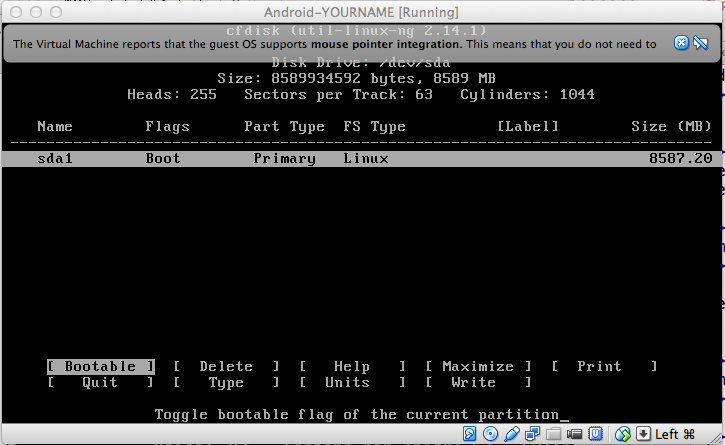Click the Android-YOURNAME [Running] window title
725x445 pixels.
point(361,12)
